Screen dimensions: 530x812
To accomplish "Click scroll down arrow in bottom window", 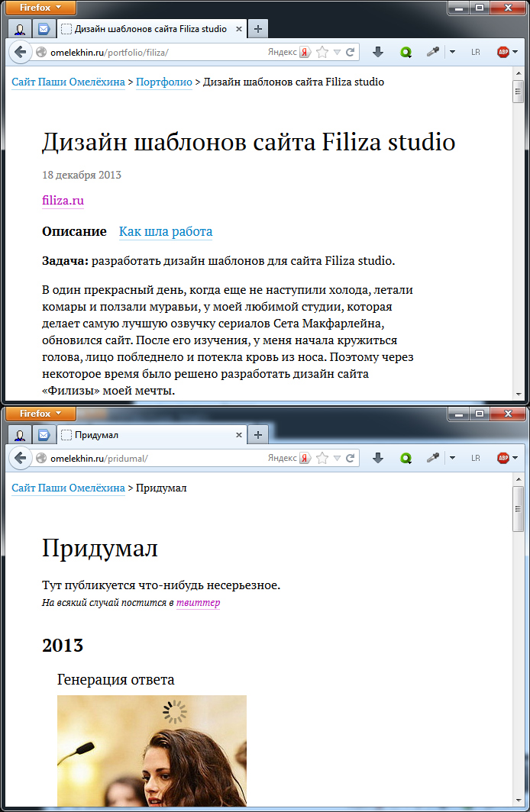I will click(518, 800).
